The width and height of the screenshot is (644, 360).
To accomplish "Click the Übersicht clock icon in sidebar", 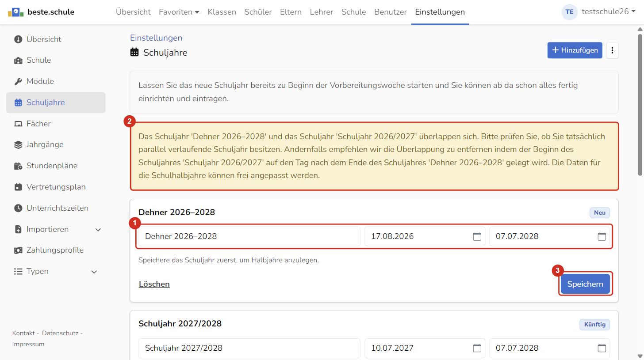I will pyautogui.click(x=18, y=39).
